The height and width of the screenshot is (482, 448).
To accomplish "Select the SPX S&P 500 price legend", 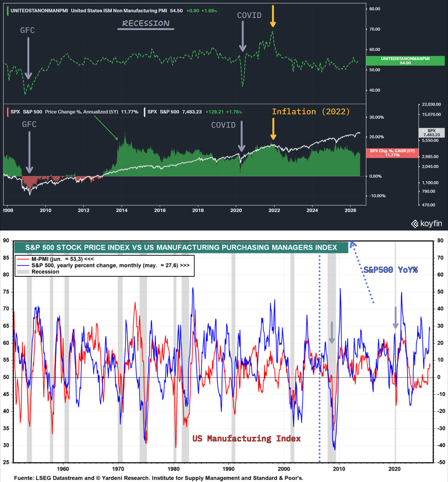I will point(194,112).
